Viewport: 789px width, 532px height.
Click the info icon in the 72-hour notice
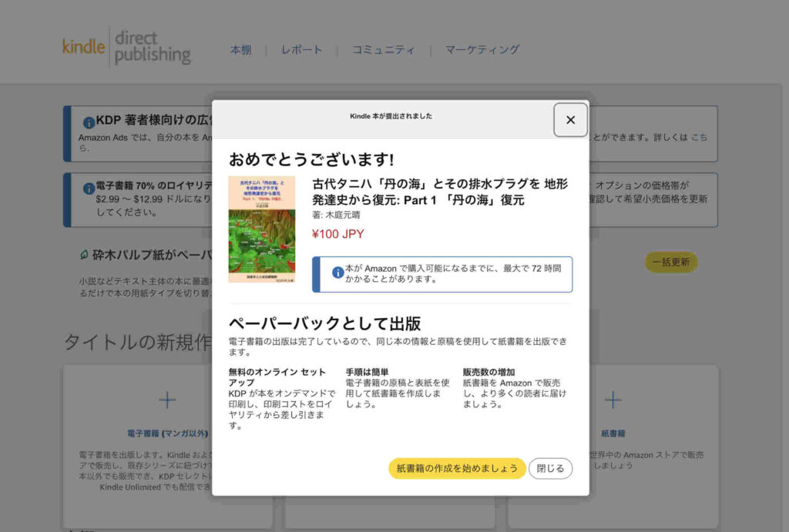point(337,272)
